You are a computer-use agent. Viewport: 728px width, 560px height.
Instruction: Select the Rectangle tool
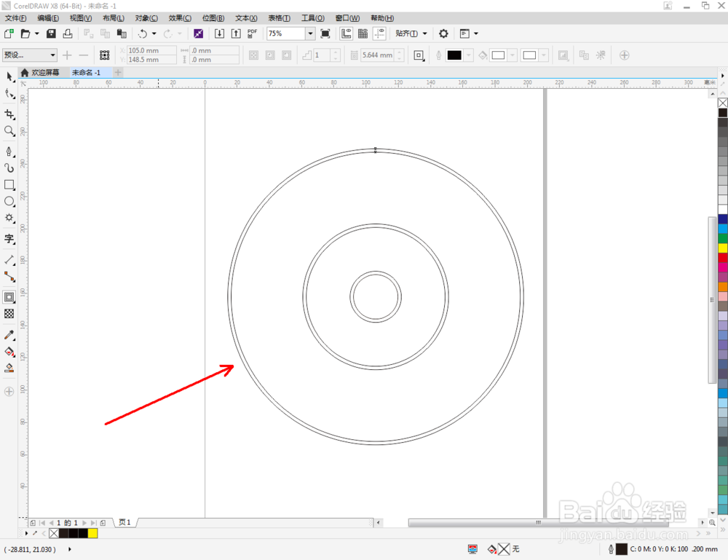pos(9,185)
